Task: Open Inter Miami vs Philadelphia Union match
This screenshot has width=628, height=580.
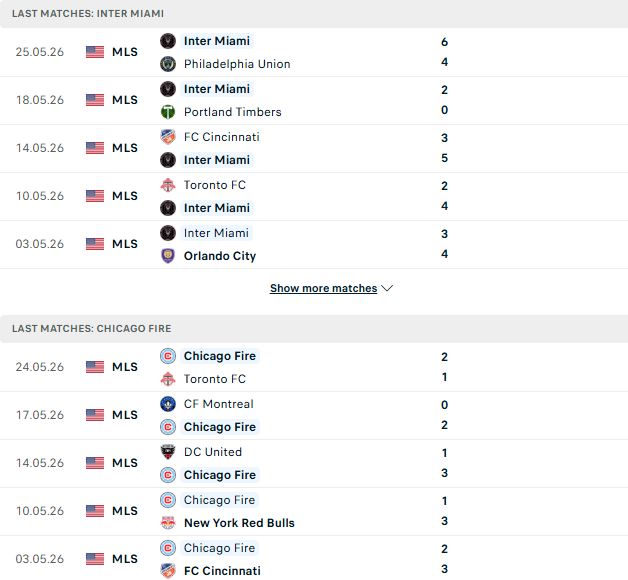Action: [314, 52]
